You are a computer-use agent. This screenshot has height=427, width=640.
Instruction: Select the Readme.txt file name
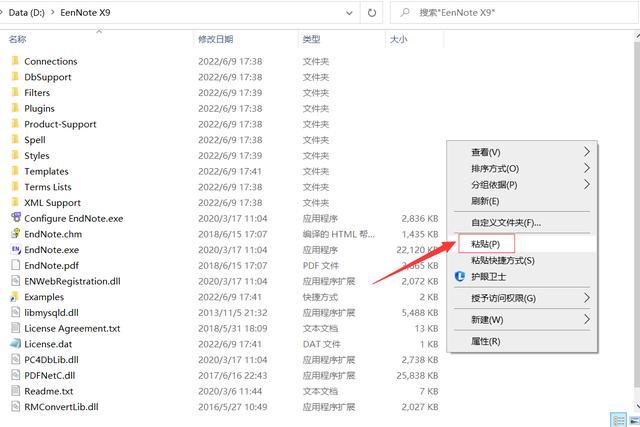click(49, 391)
